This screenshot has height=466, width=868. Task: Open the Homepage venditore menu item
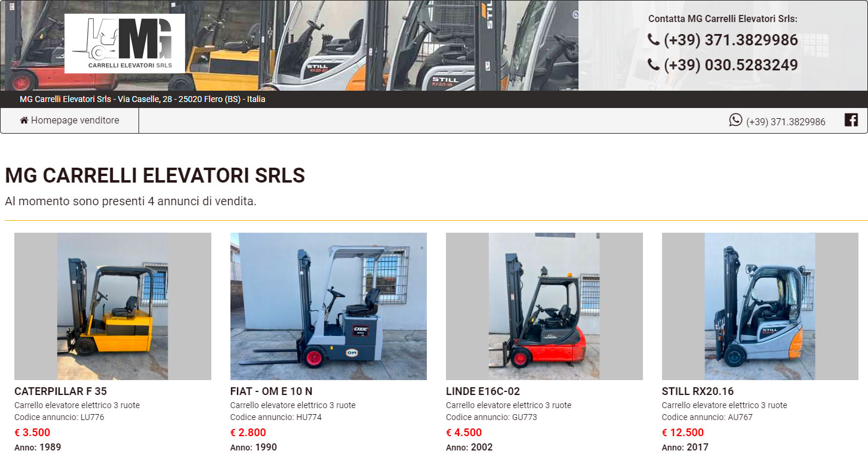(70, 121)
